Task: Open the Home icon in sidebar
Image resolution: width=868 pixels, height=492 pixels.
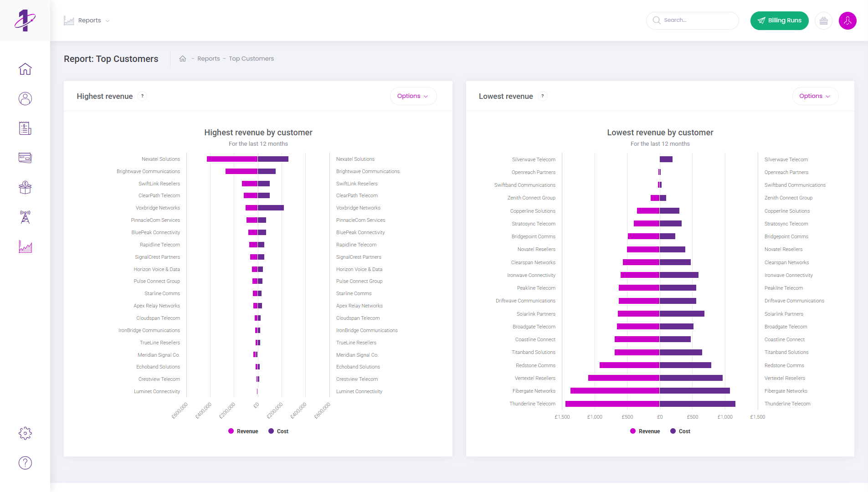Action: [x=25, y=69]
